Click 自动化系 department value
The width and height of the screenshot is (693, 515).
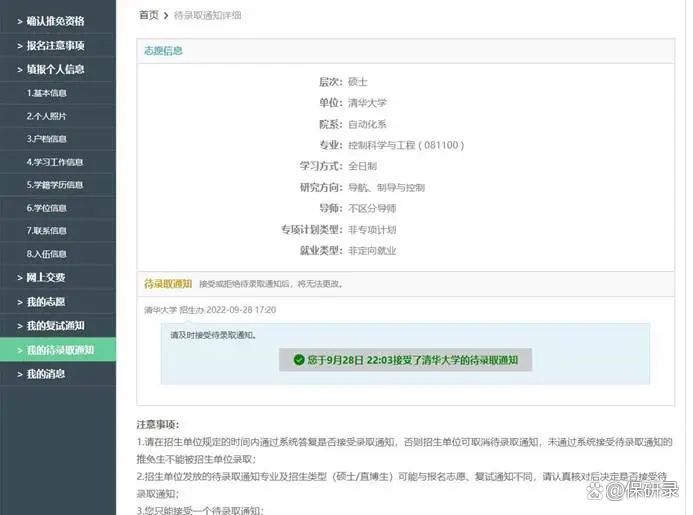click(367, 124)
